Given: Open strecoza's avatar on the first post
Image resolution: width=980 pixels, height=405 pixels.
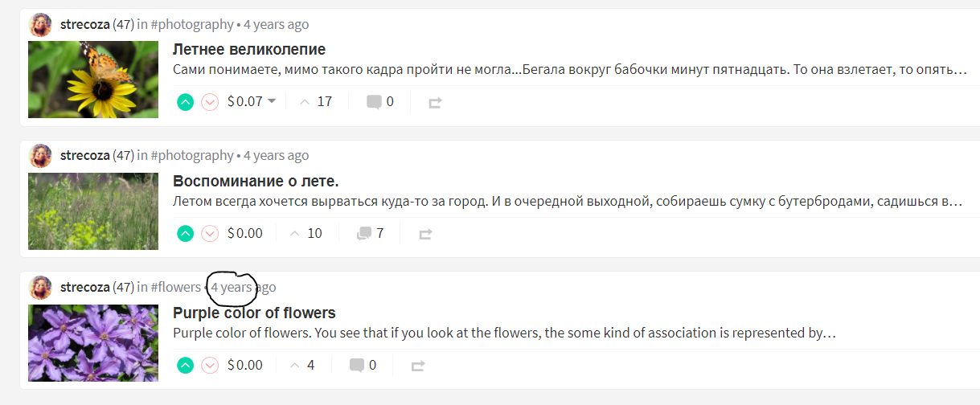Looking at the screenshot, I should pos(41,24).
